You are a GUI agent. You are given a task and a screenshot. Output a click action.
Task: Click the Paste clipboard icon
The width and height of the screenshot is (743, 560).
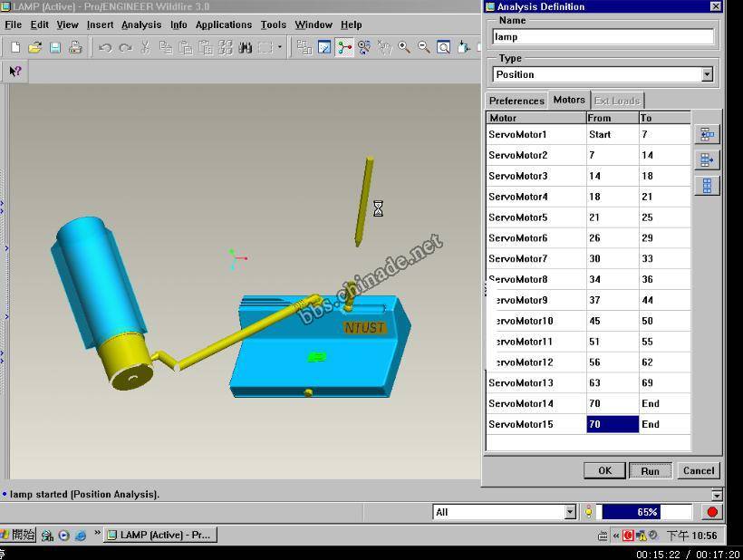[185, 47]
